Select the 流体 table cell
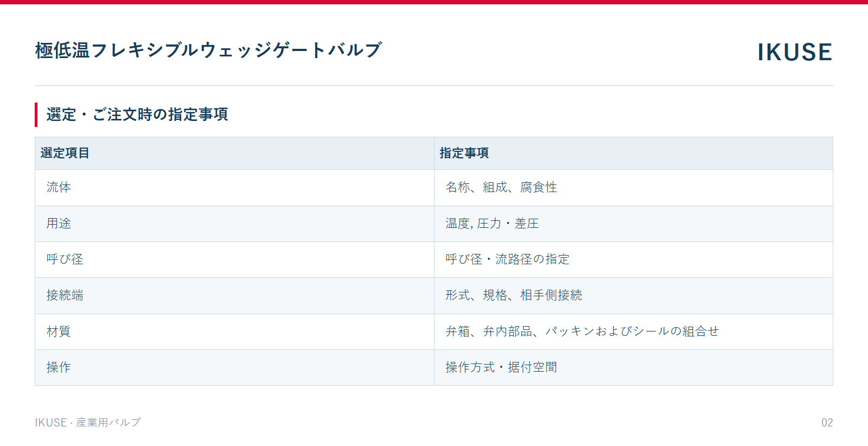Screen dimensions: 868x446 (x=234, y=188)
